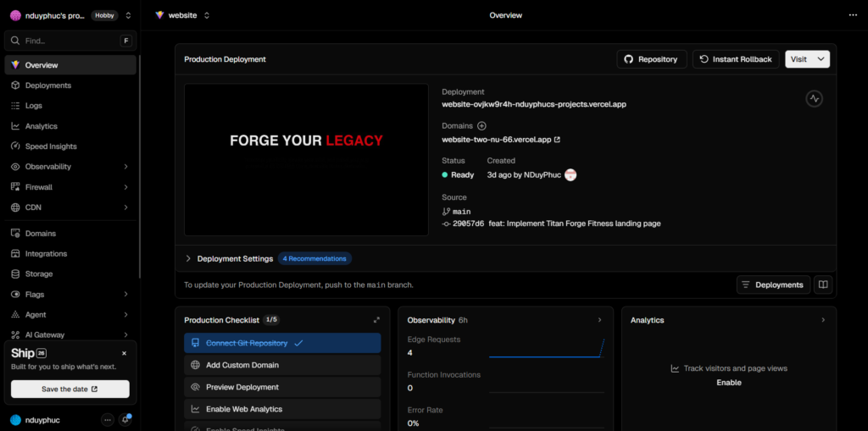Open Speed Insights from the sidebar
This screenshot has height=431, width=868.
[x=51, y=146]
